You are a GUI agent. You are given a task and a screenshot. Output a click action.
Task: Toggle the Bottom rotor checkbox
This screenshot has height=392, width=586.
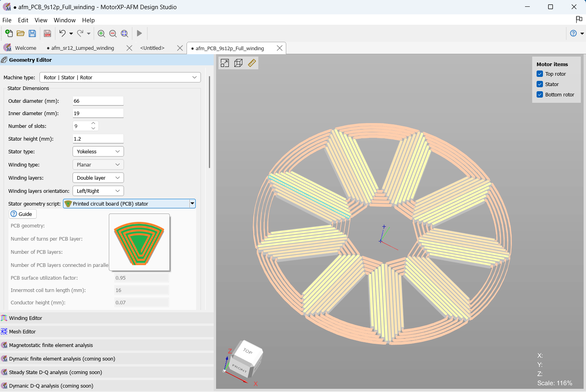[x=540, y=94]
